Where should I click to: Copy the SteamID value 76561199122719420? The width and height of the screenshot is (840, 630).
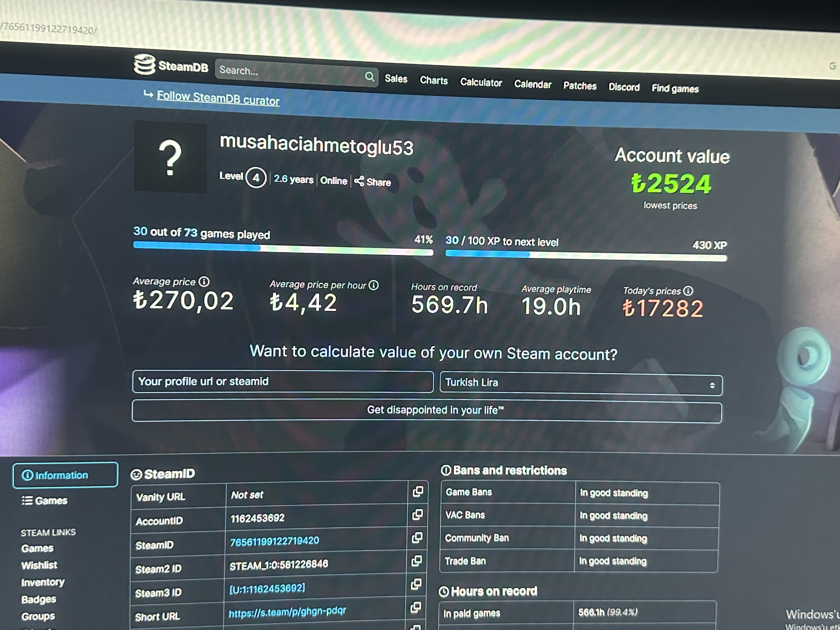[417, 537]
